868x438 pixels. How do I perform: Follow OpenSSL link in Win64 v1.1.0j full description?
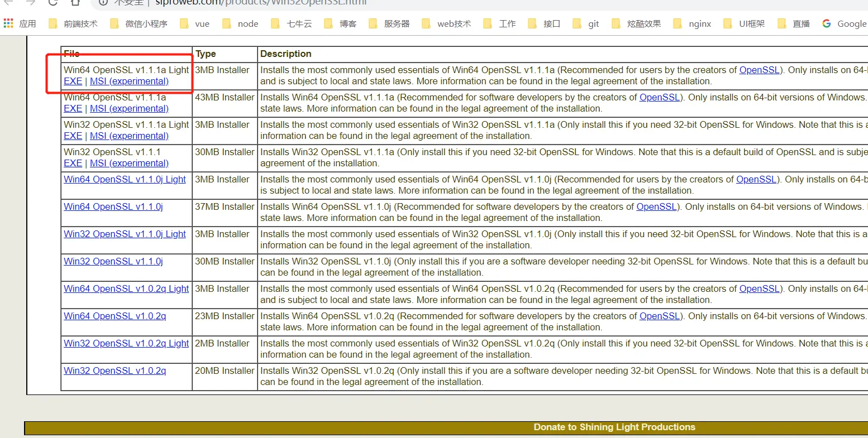[657, 206]
